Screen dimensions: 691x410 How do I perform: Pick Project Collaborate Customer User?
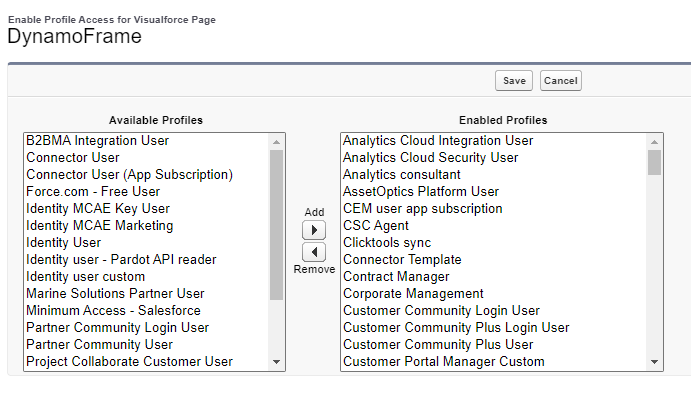[x=129, y=361]
